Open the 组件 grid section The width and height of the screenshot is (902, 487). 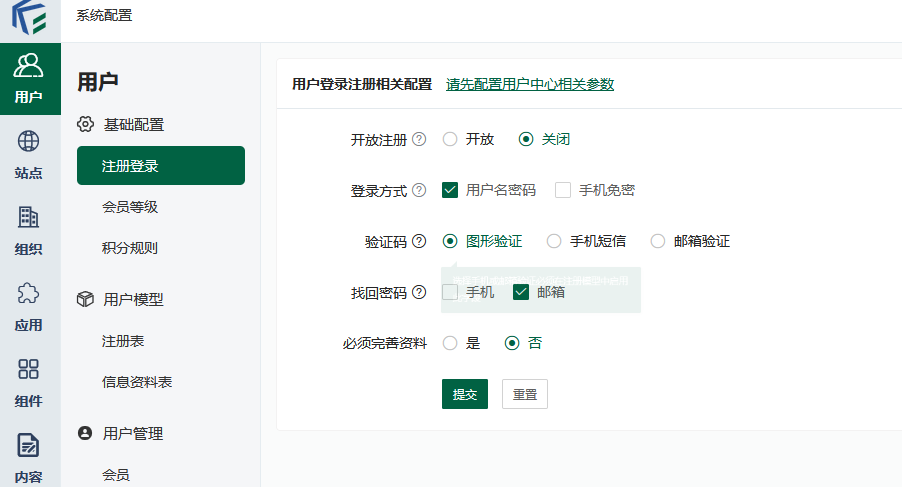(x=28, y=382)
